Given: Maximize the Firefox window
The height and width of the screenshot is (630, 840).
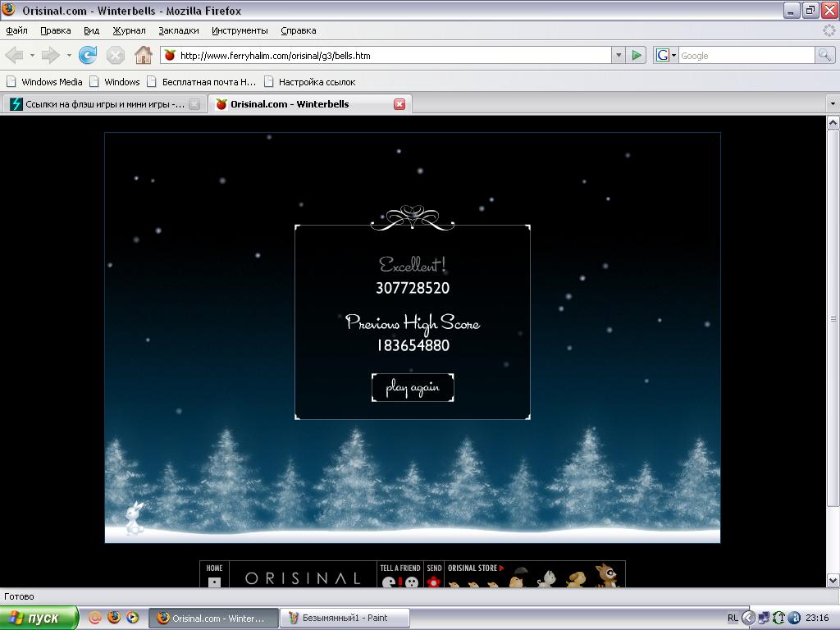Looking at the screenshot, I should [810, 10].
